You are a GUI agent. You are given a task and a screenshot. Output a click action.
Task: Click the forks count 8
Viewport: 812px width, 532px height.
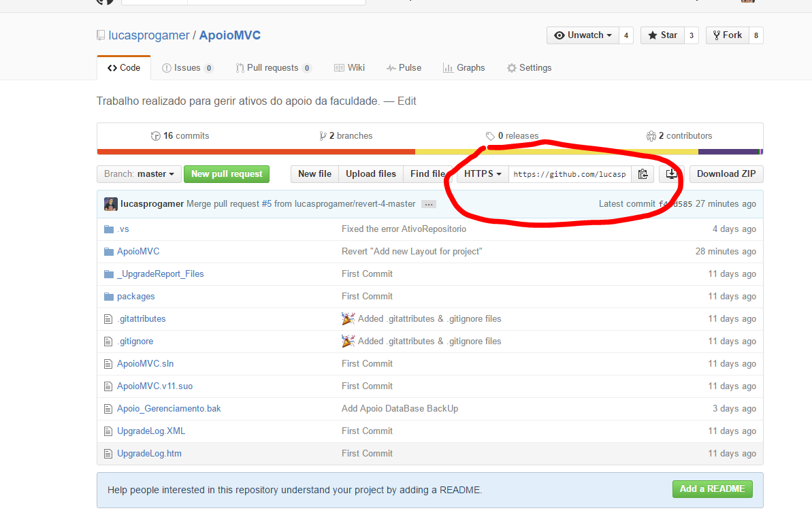tap(756, 35)
